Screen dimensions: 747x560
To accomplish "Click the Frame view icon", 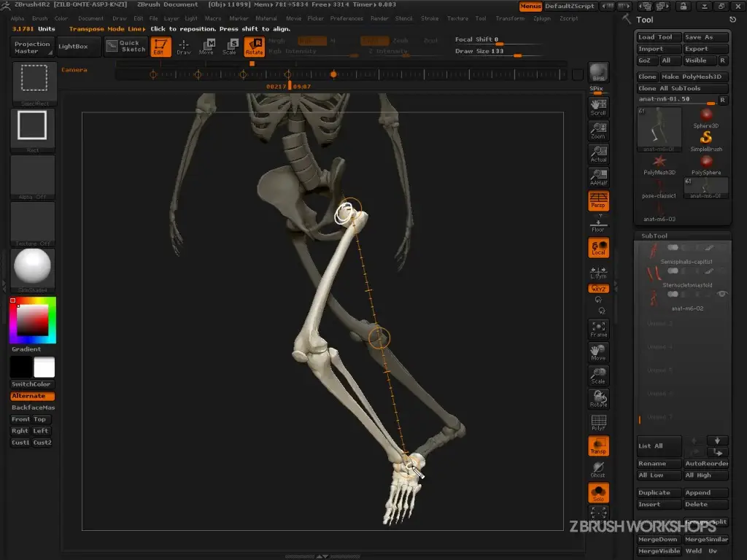I will (x=598, y=330).
